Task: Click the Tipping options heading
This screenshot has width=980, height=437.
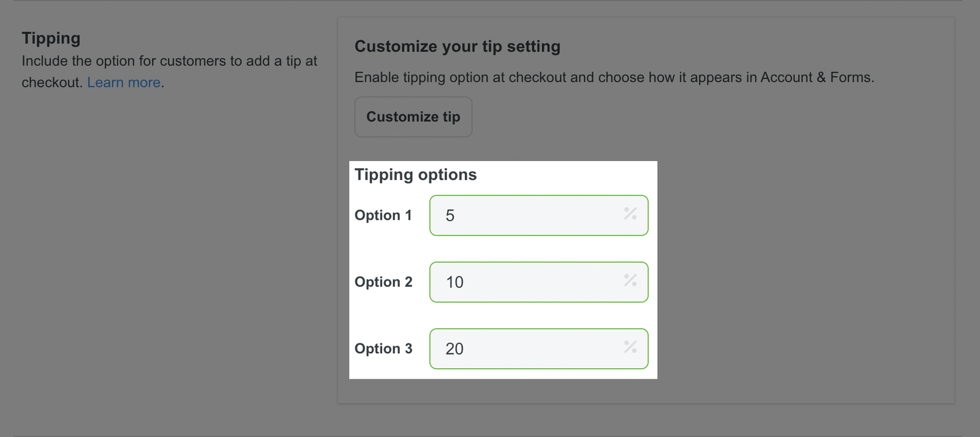Action: coord(415,175)
